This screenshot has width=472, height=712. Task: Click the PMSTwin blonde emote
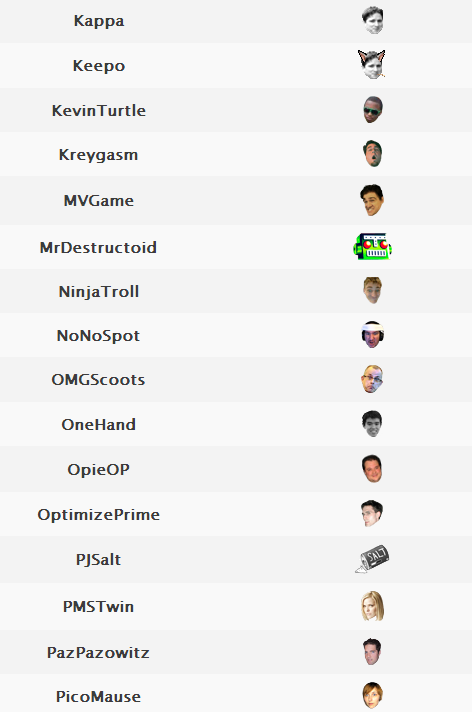point(373,606)
